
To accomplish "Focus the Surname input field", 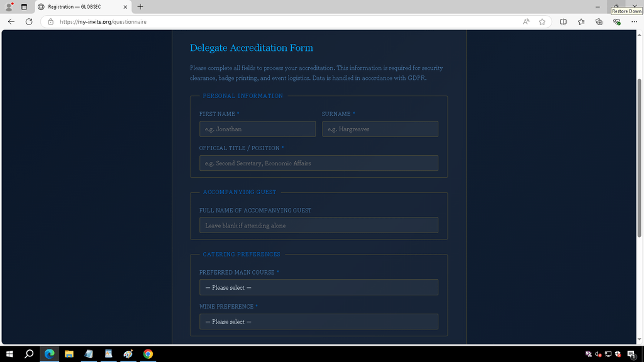I will point(380,129).
